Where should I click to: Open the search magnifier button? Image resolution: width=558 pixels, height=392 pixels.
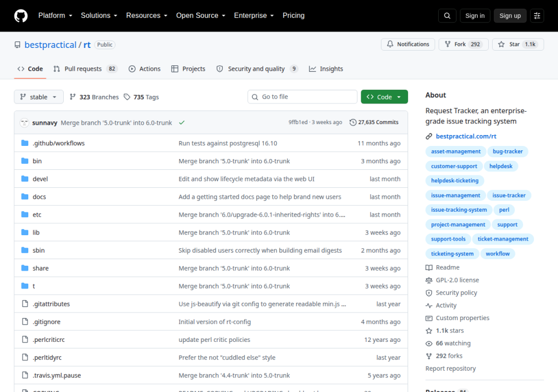tap(447, 16)
